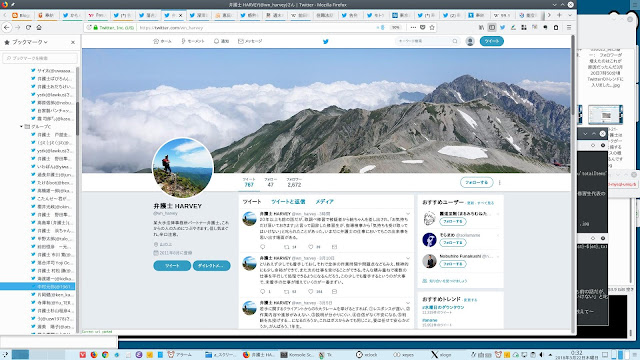
Task: Click the Firefox reload button
Action: coord(28,27)
